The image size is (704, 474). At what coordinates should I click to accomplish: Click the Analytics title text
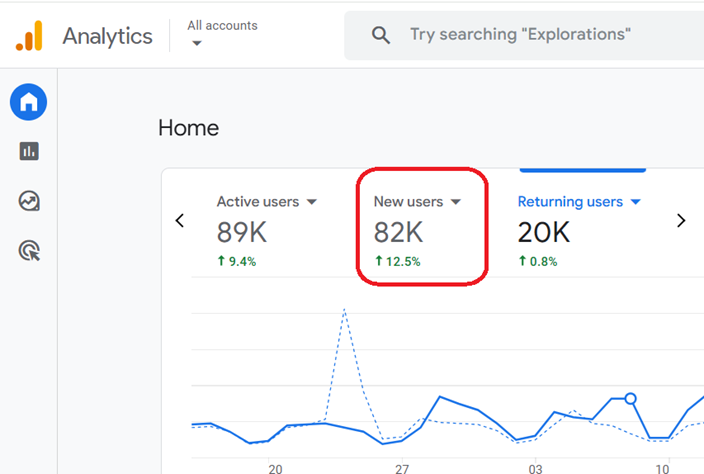(x=107, y=36)
